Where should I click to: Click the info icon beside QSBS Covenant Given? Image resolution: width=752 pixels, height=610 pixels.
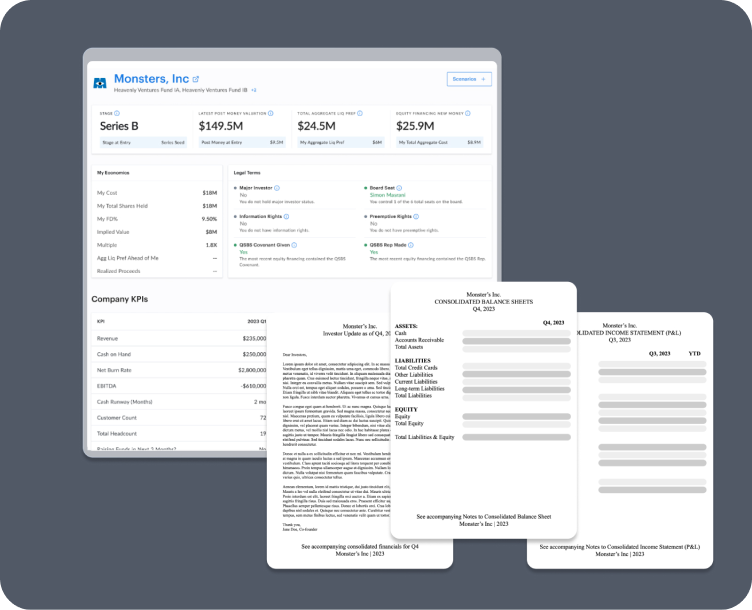pyautogui.click(x=294, y=245)
